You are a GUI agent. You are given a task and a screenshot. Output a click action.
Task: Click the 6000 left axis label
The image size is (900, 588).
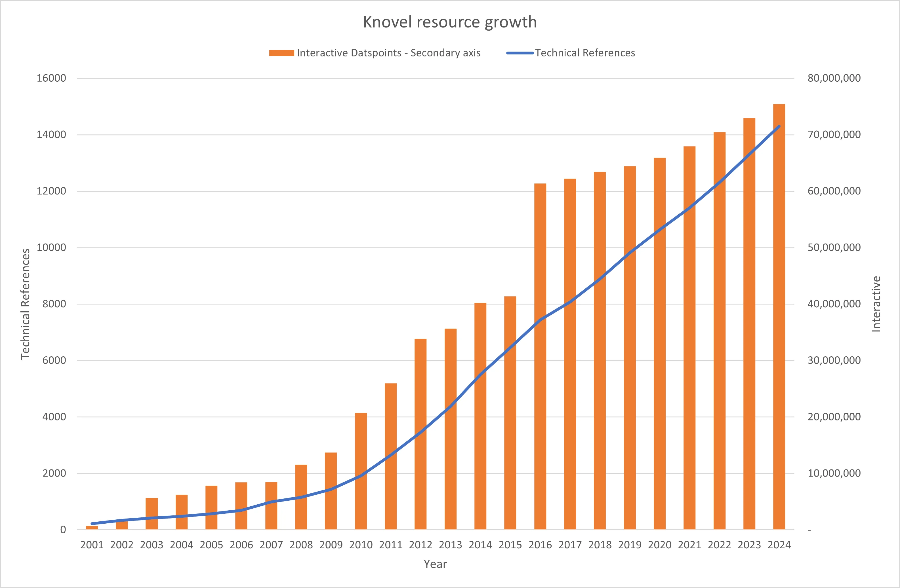tap(54, 360)
